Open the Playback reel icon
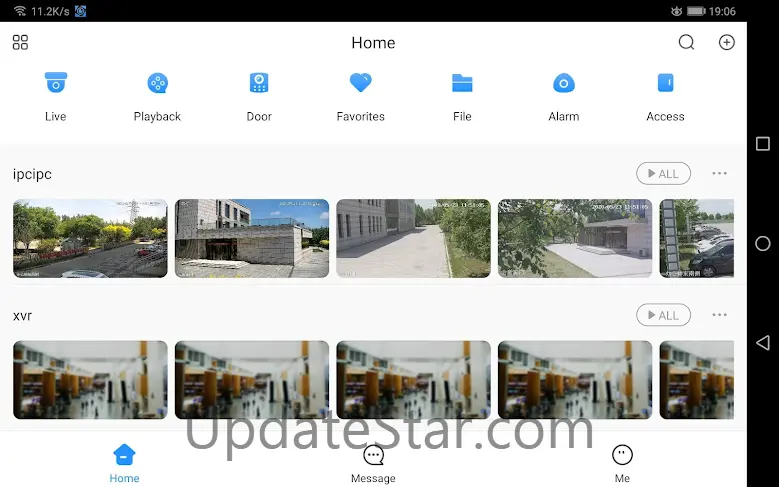This screenshot has height=487, width=779. [x=157, y=83]
